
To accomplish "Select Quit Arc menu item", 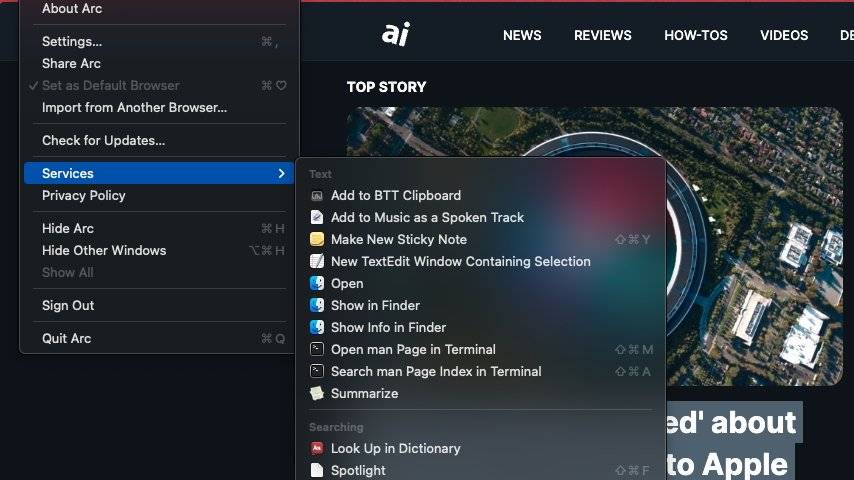I will coord(66,339).
